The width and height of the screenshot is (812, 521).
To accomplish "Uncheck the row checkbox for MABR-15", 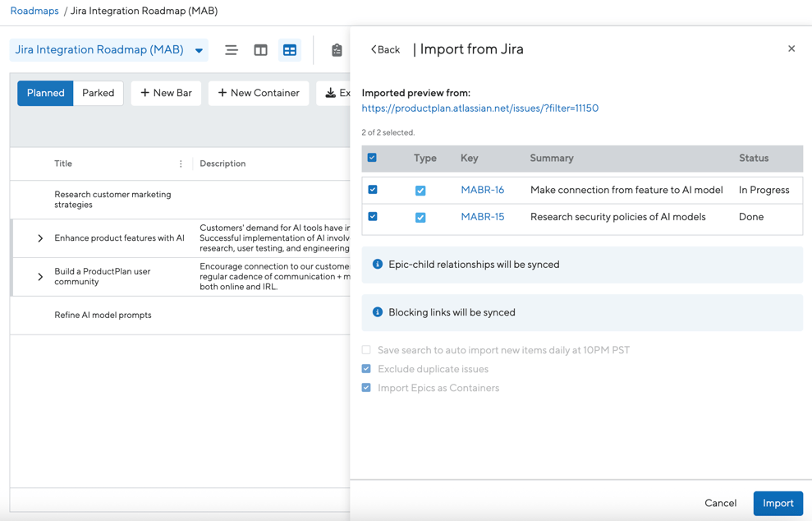I will coord(373,216).
